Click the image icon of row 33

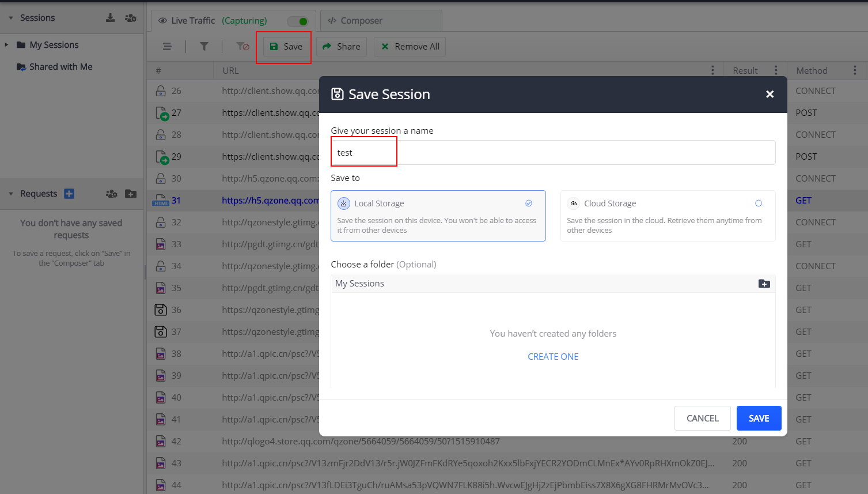(x=161, y=244)
